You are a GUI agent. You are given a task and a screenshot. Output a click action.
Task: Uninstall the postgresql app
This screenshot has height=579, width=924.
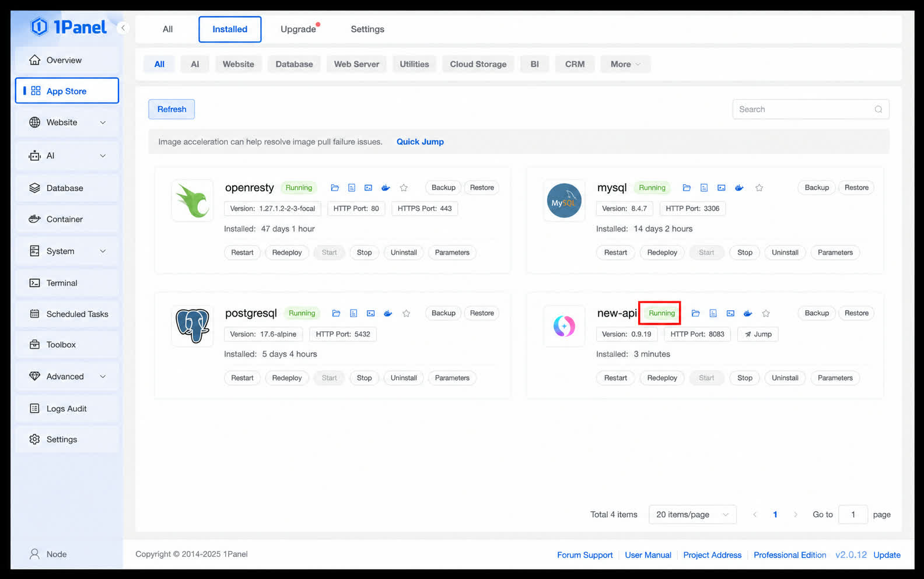point(404,378)
